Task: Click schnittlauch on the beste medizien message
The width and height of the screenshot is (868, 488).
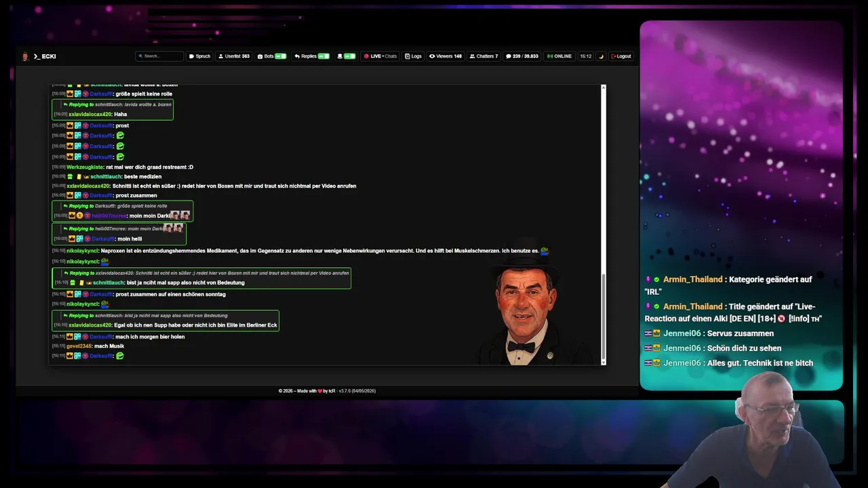Action: click(x=107, y=177)
